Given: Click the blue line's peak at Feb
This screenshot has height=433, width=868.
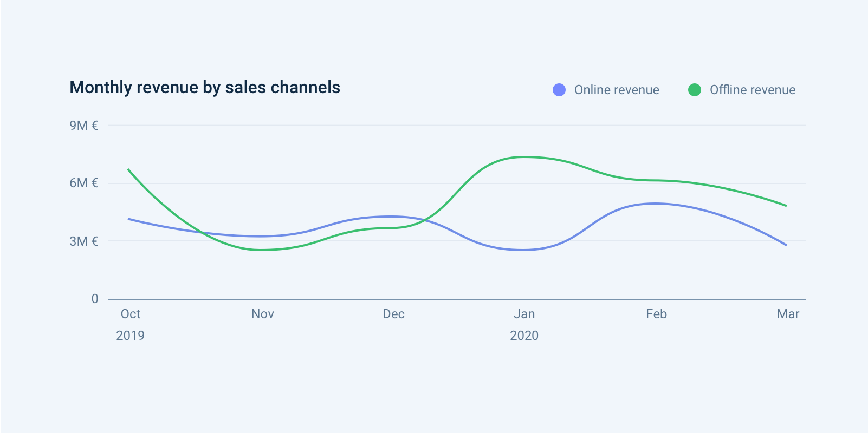Looking at the screenshot, I should coord(656,204).
